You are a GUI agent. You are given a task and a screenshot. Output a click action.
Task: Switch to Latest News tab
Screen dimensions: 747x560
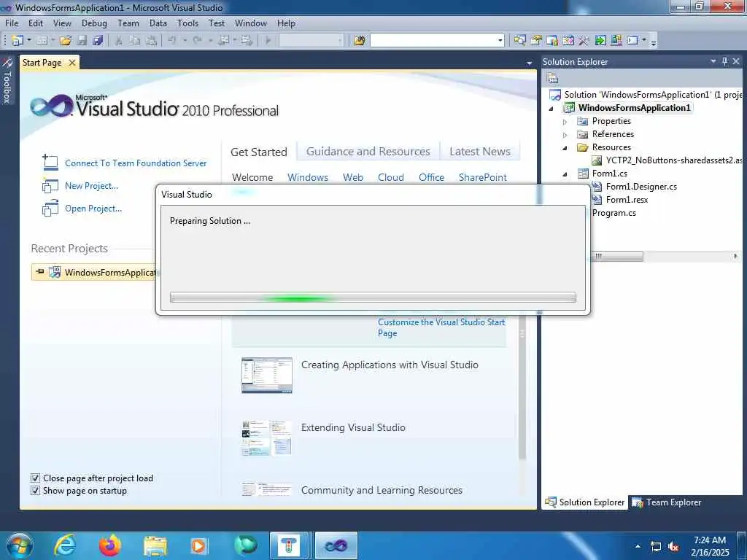point(480,152)
